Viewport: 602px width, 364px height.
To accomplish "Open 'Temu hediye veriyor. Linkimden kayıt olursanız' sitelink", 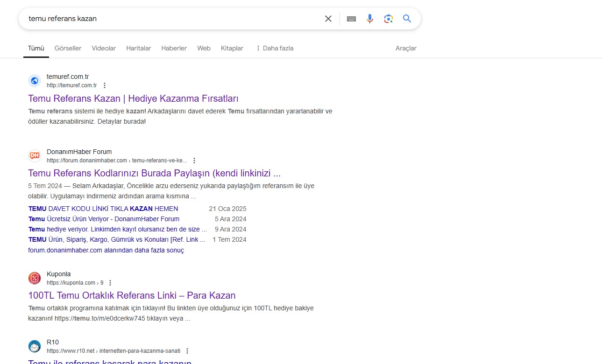I will (118, 229).
